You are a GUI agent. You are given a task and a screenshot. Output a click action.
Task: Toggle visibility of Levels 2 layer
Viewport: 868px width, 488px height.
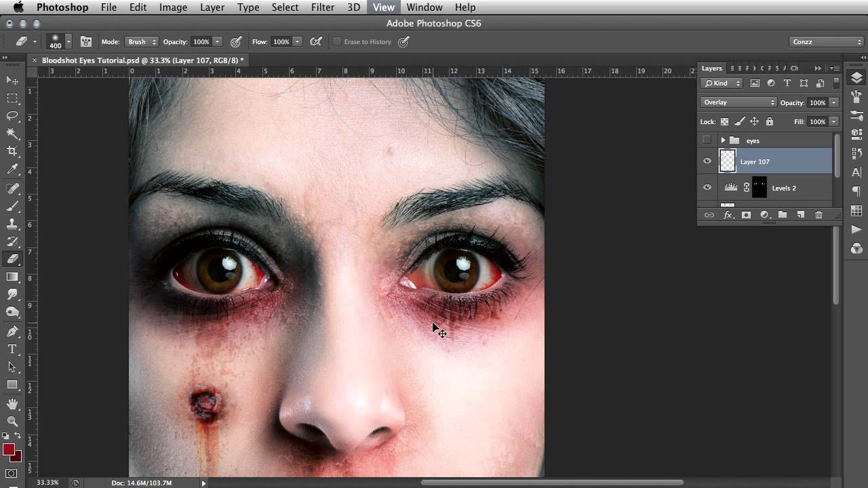coord(707,188)
